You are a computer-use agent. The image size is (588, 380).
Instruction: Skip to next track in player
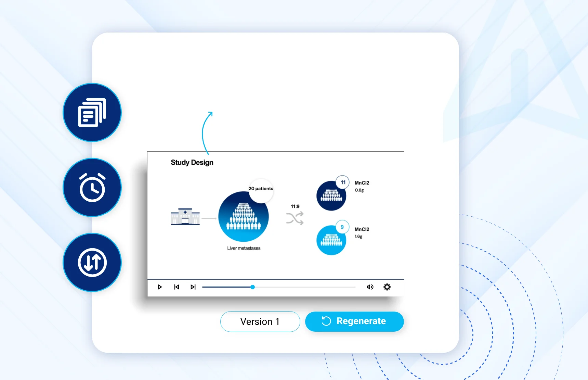click(193, 287)
